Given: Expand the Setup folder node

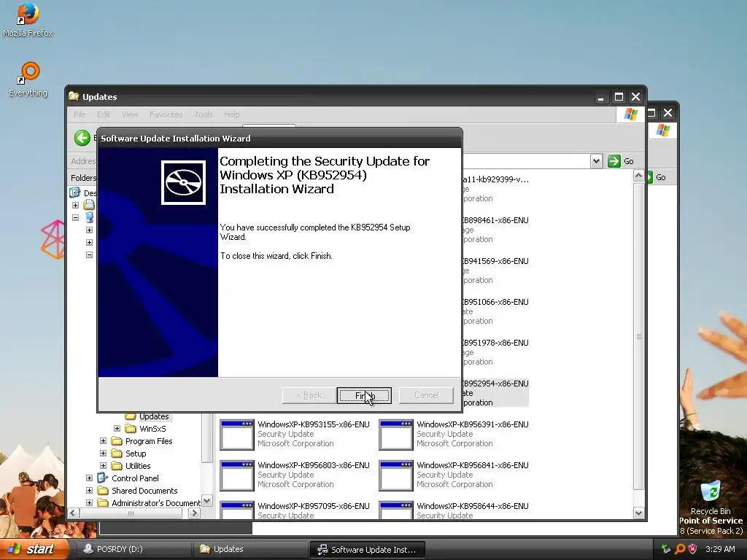Looking at the screenshot, I should 103,454.
